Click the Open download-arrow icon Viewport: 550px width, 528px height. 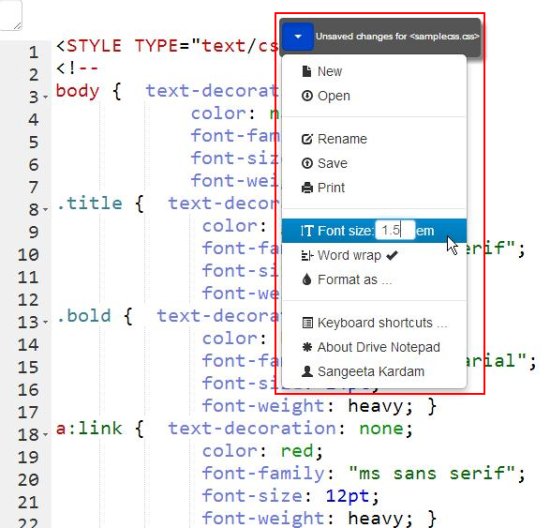pos(307,95)
